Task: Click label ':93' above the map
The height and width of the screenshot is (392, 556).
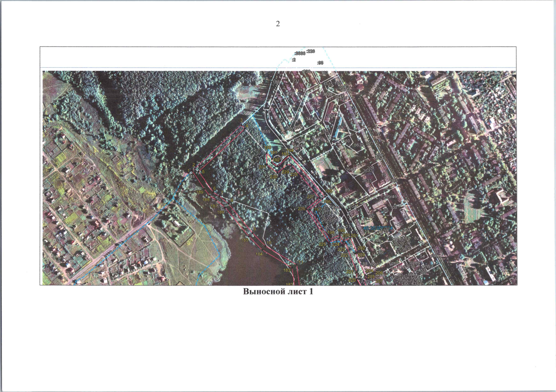Action: pyautogui.click(x=320, y=63)
